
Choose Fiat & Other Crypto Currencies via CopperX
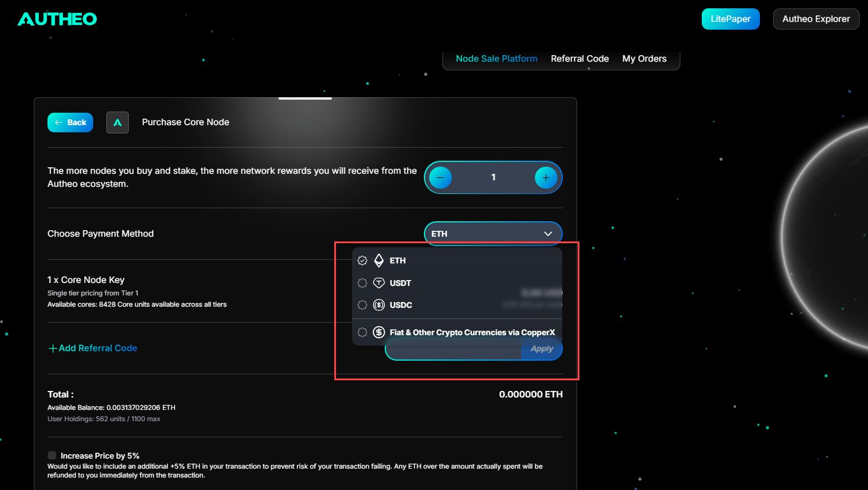click(472, 332)
